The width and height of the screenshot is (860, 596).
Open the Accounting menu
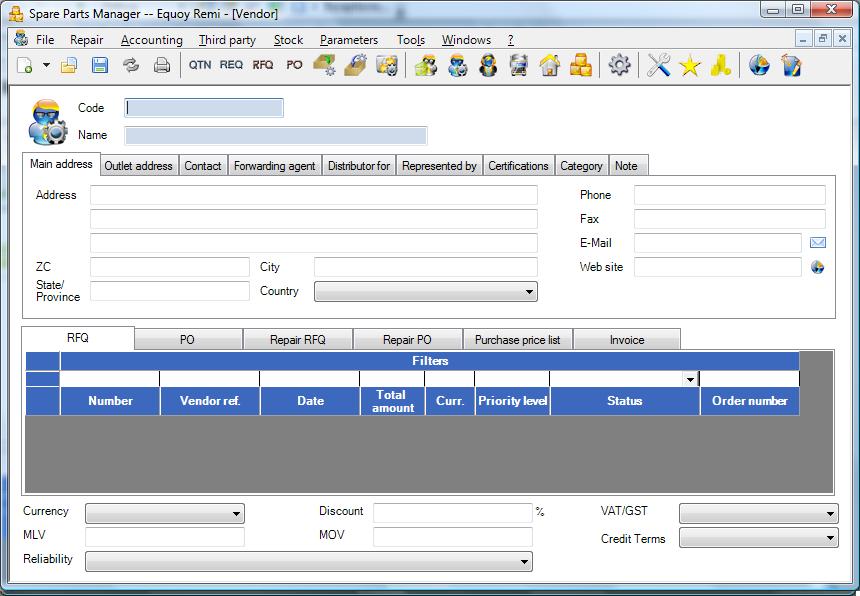coord(152,40)
